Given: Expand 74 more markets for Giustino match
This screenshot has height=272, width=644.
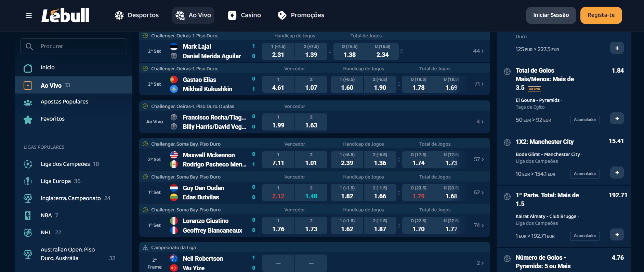Looking at the screenshot, I should (479, 225).
